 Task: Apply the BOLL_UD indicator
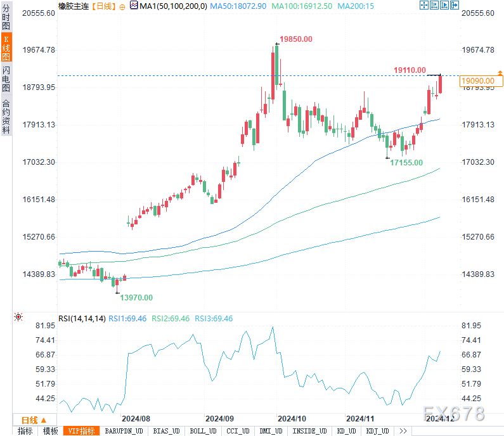pos(203,431)
